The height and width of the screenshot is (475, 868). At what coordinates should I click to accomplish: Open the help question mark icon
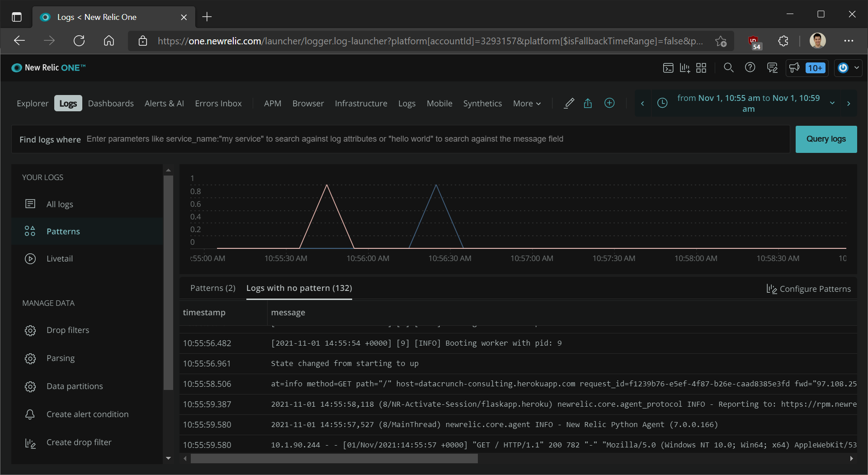pyautogui.click(x=750, y=67)
